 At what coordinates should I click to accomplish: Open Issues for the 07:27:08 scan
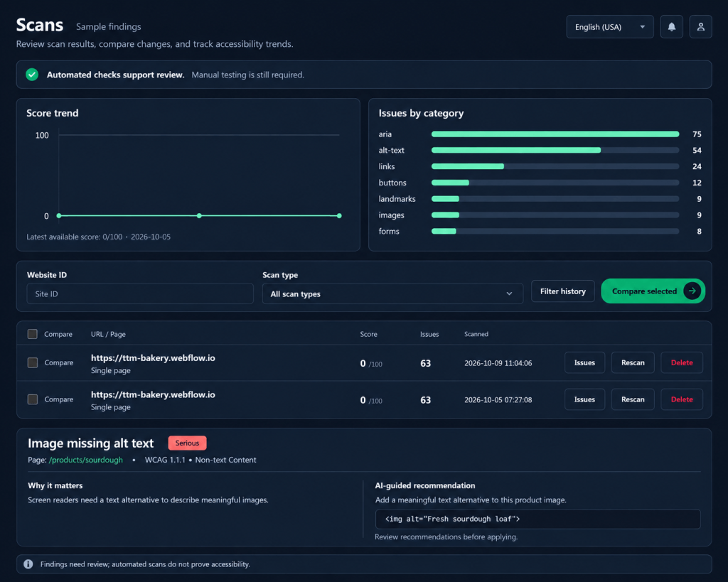coord(584,399)
